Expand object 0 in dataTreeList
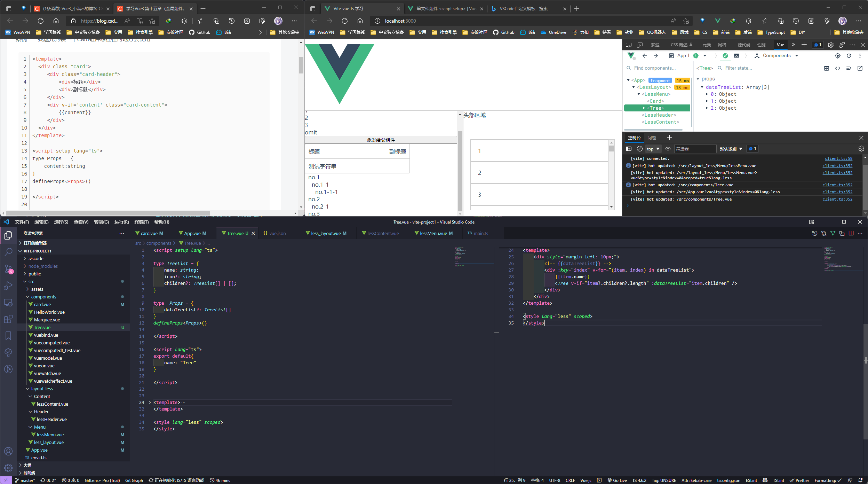 pos(707,94)
